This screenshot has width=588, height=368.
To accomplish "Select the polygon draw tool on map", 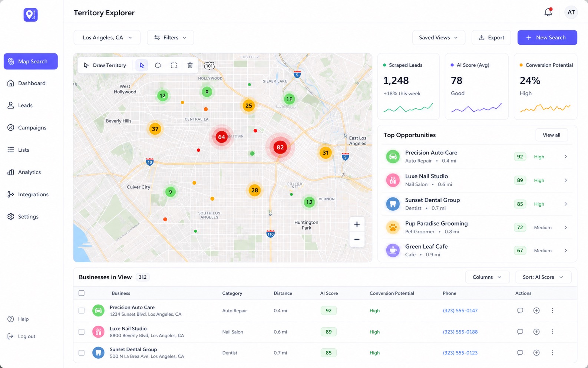I will (158, 65).
